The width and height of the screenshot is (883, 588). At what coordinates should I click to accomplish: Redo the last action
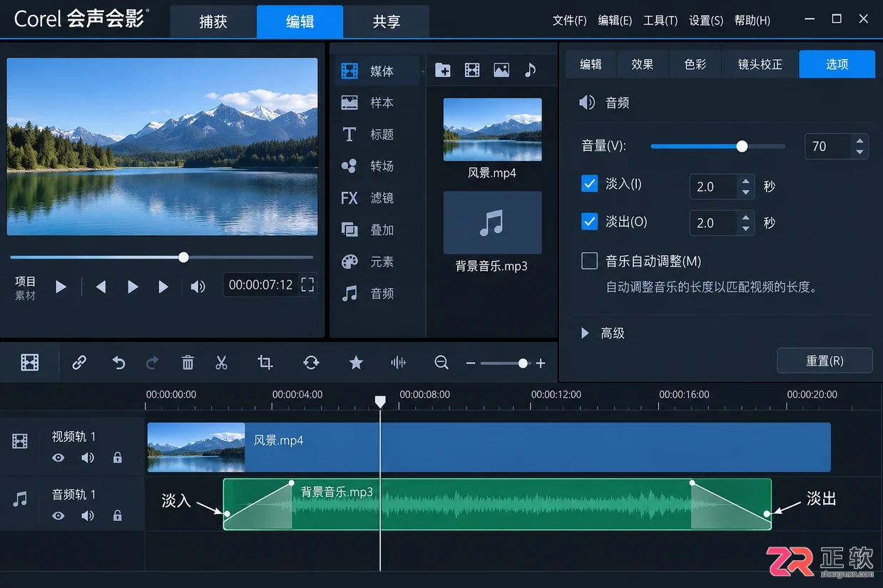pos(152,363)
